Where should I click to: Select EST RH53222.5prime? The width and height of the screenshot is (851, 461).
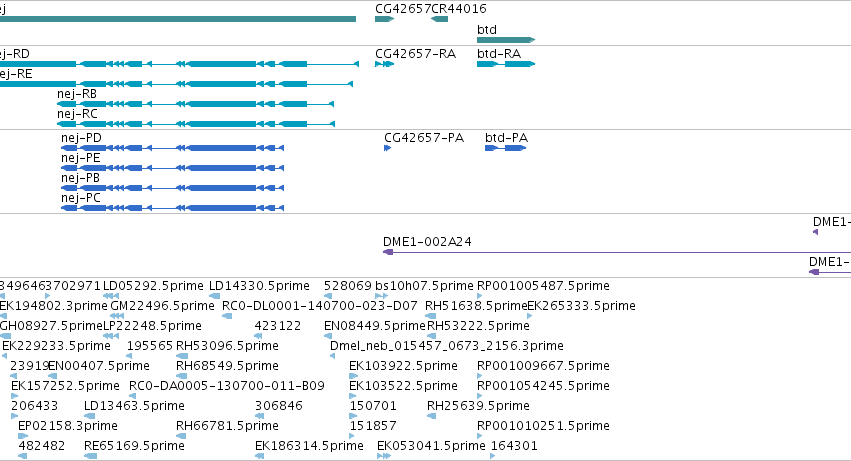(x=478, y=326)
